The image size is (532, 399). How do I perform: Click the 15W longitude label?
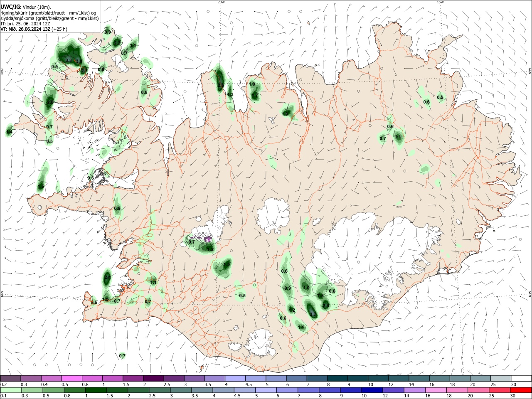coord(440,2)
